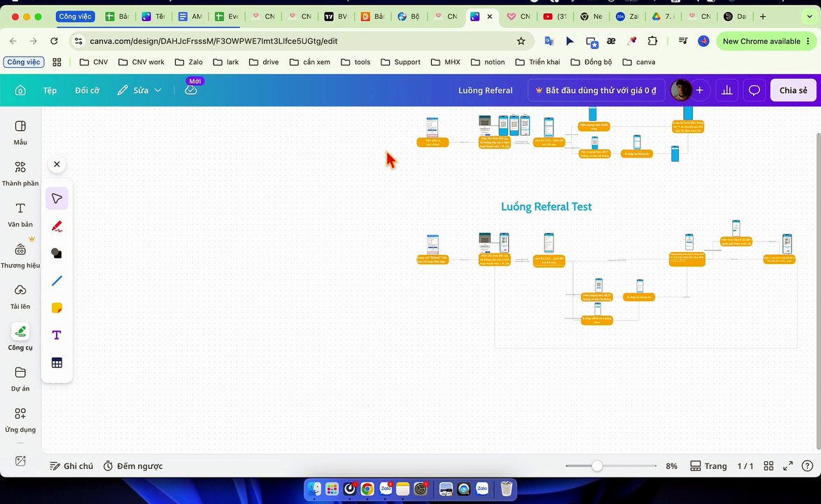Image resolution: width=821 pixels, height=504 pixels.
Task: Select the pointer selection tool
Action: tap(57, 199)
